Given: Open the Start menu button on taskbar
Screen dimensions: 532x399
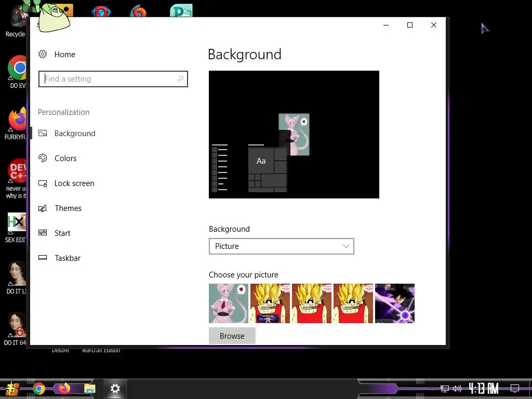Looking at the screenshot, I should (12, 389).
